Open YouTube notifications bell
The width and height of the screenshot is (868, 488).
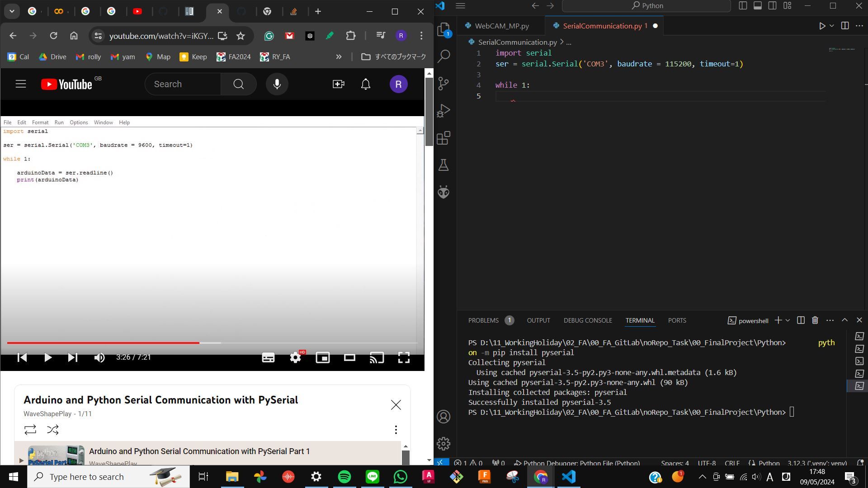point(366,84)
